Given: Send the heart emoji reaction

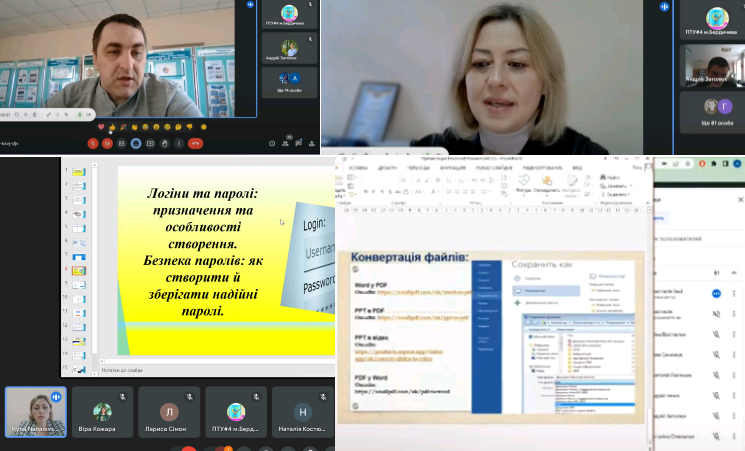Looking at the screenshot, I should point(101,128).
